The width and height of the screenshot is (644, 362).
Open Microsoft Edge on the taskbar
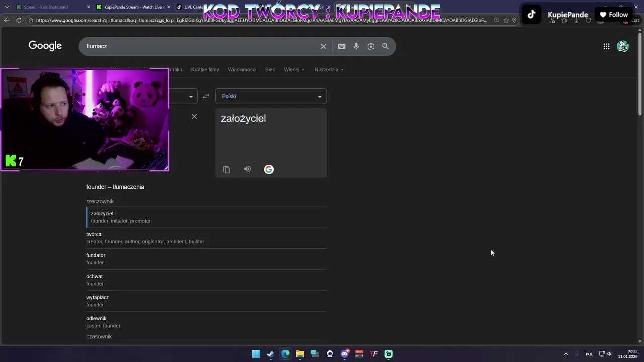(285, 354)
